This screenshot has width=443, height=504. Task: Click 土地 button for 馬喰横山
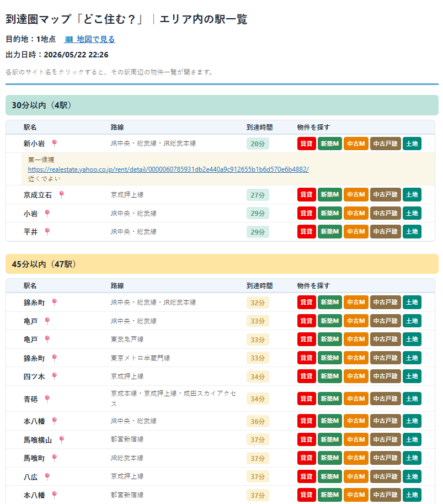click(412, 439)
